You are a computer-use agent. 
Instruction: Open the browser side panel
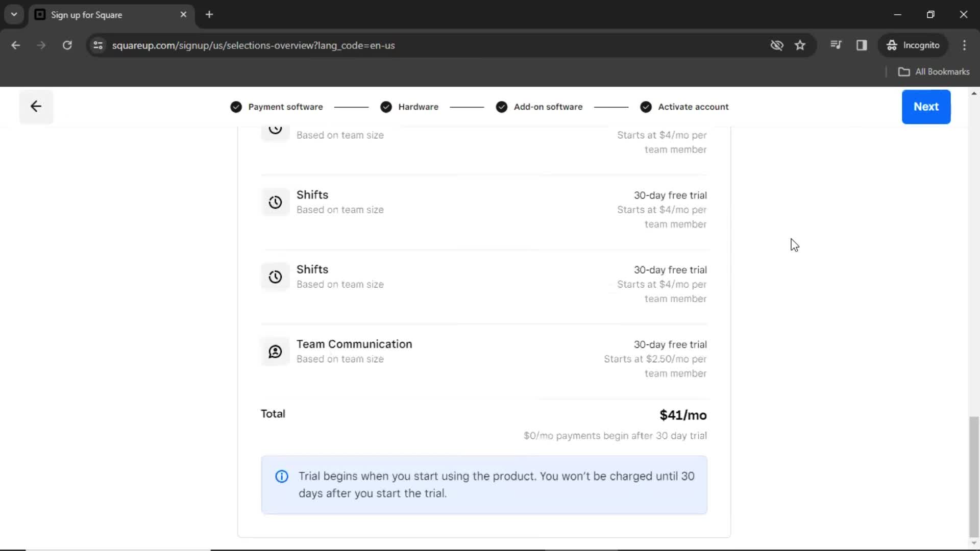click(x=862, y=45)
